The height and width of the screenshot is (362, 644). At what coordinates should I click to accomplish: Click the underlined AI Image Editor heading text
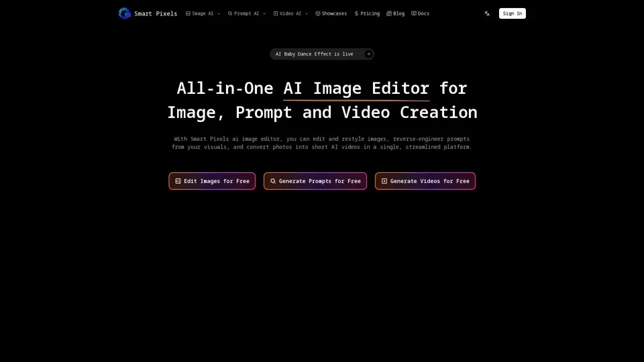coord(356,88)
